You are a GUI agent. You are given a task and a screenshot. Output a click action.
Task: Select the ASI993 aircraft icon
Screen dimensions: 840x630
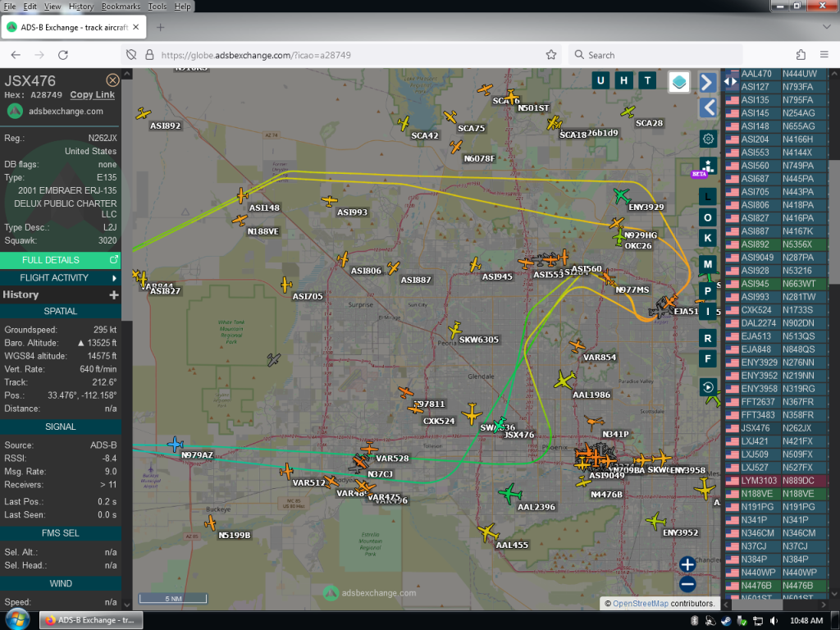[329, 201]
